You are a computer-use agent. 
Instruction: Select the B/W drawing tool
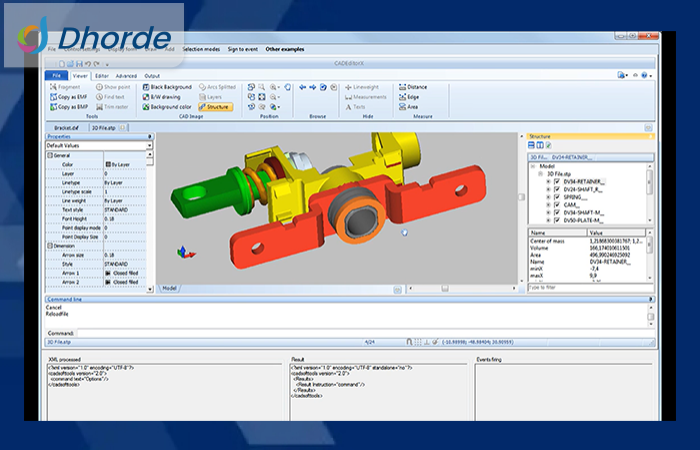[145, 97]
